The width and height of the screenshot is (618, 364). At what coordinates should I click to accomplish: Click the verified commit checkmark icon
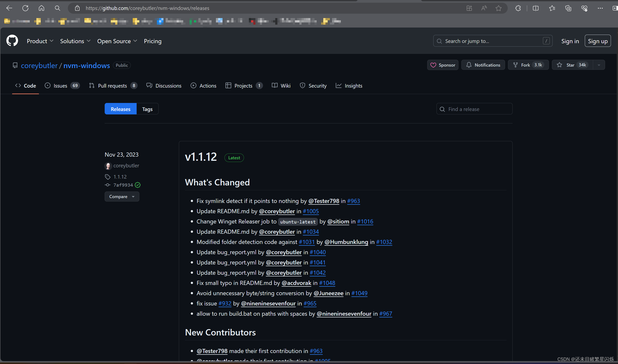138,185
